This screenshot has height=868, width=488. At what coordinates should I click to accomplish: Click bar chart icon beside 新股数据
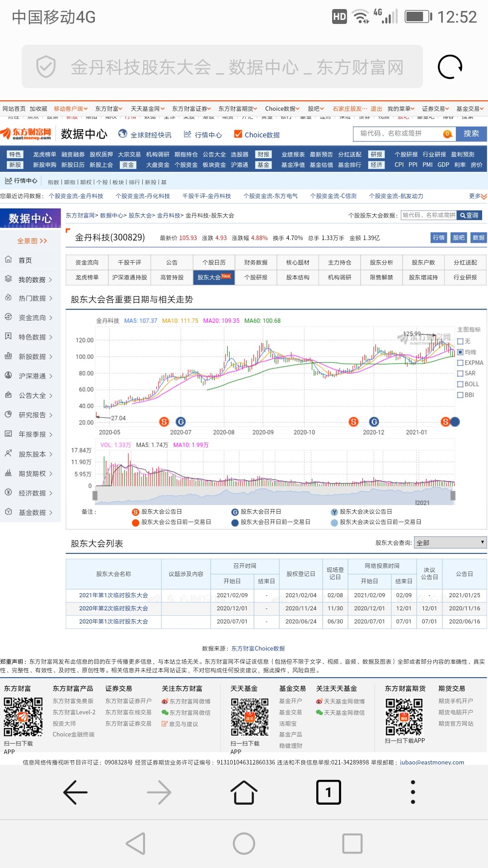8,356
